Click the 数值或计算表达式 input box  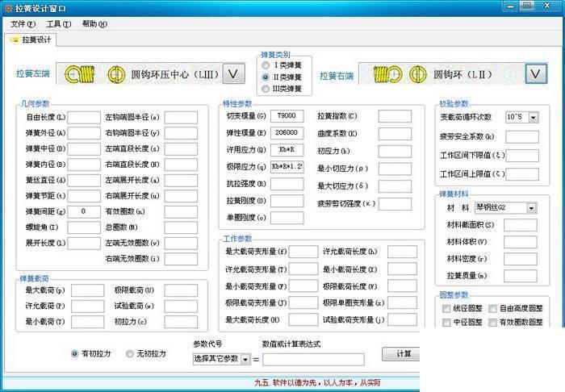(x=313, y=359)
